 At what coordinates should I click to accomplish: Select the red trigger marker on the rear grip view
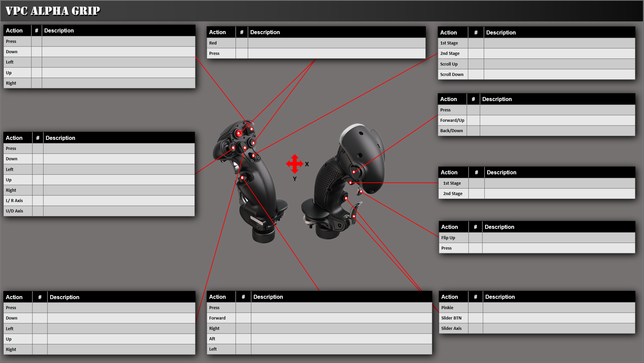point(350,182)
